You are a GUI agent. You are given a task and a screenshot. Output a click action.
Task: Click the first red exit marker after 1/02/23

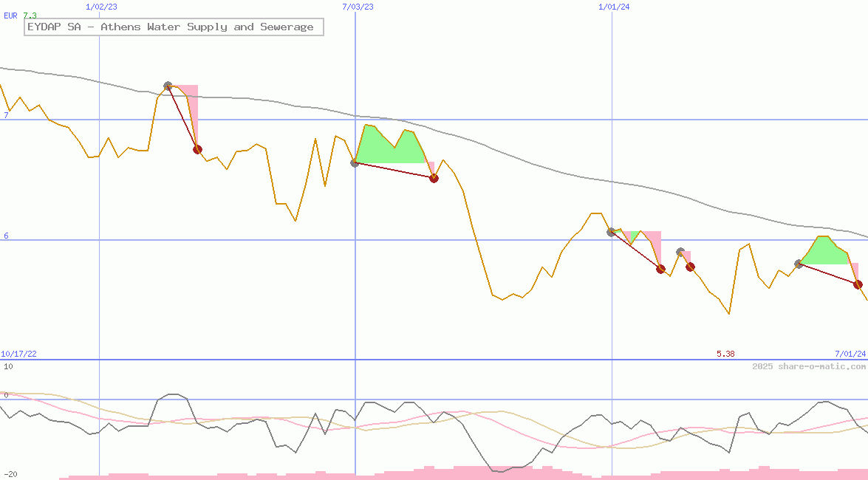tap(197, 149)
